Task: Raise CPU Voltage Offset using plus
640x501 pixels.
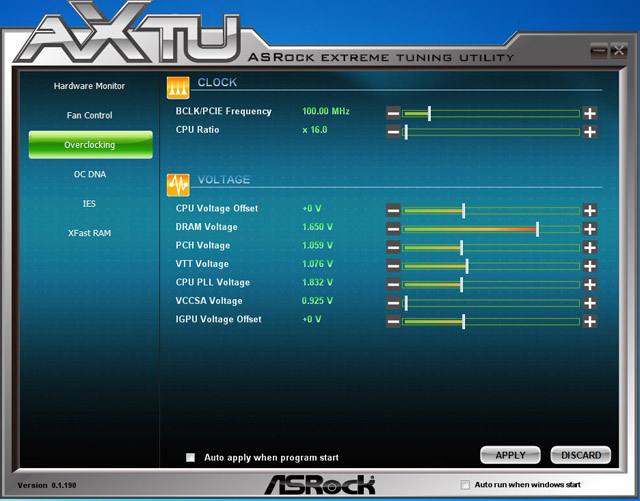Action: pos(590,210)
